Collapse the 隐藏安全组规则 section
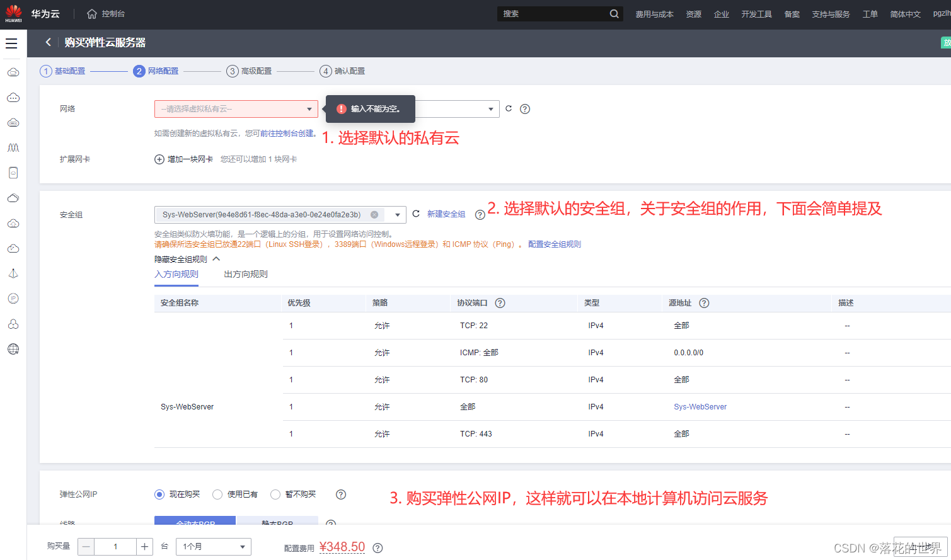Image resolution: width=951 pixels, height=560 pixels. (187, 259)
